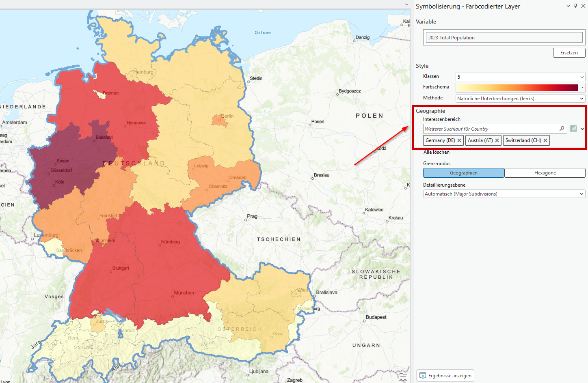Click the Berlin label on the map
Screen dimensions: 588x383
point(227,116)
